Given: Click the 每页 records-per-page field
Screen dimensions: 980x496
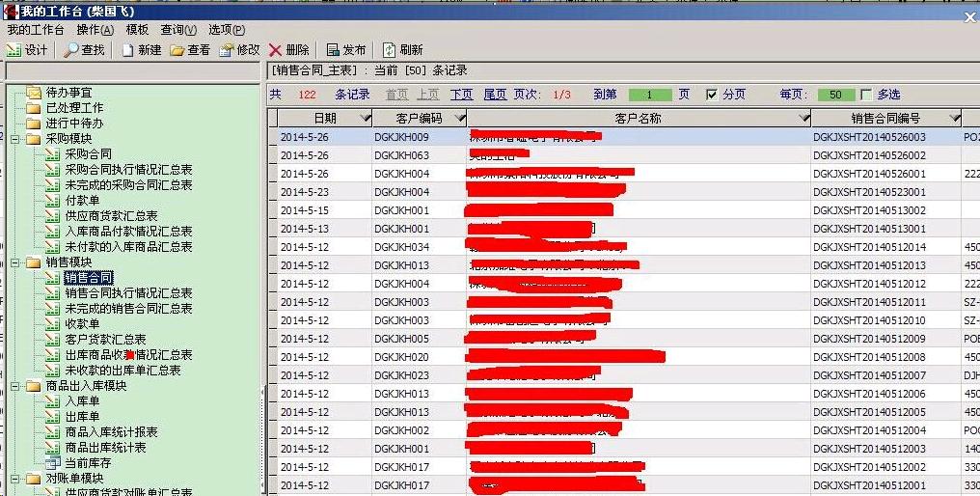Looking at the screenshot, I should point(835,95).
